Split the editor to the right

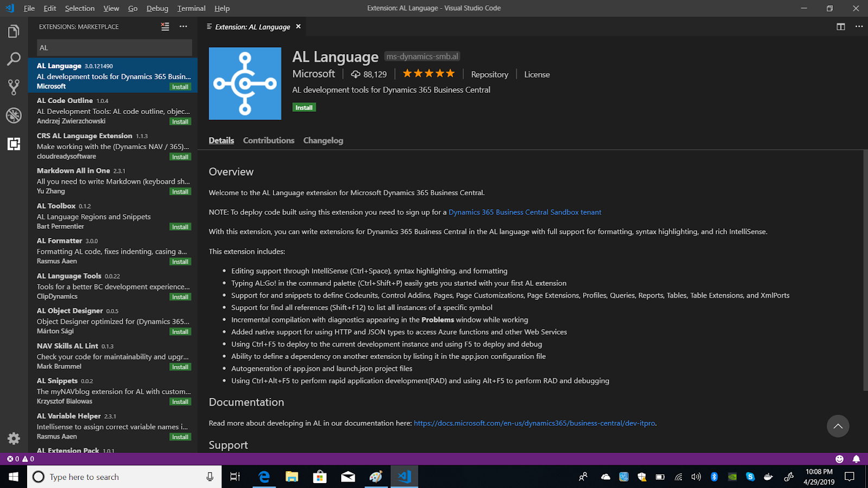click(x=841, y=27)
